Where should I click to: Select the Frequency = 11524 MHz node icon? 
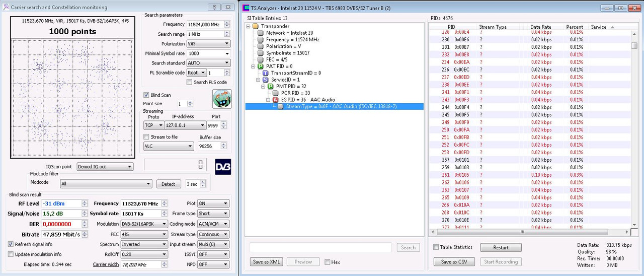(261, 39)
